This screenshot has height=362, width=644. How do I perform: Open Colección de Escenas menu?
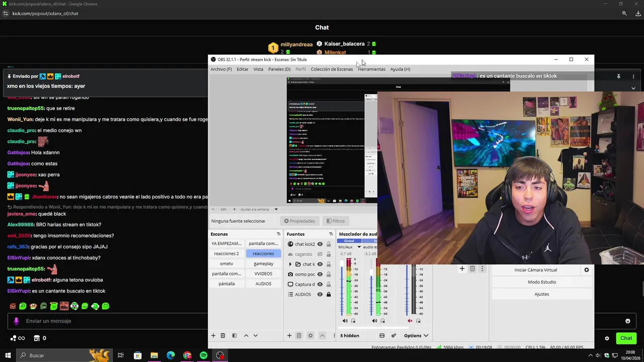point(332,69)
